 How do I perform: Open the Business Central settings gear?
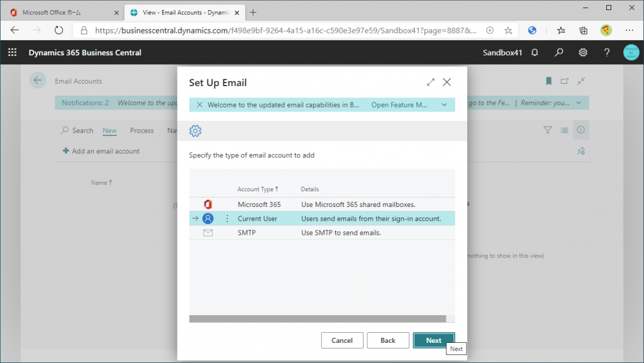point(583,53)
